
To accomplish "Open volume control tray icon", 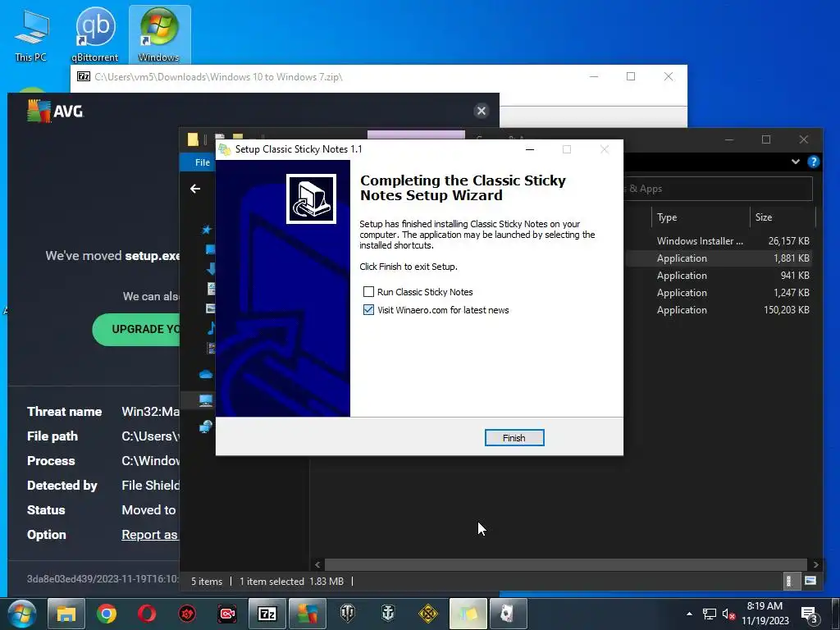I will [x=728, y=614].
